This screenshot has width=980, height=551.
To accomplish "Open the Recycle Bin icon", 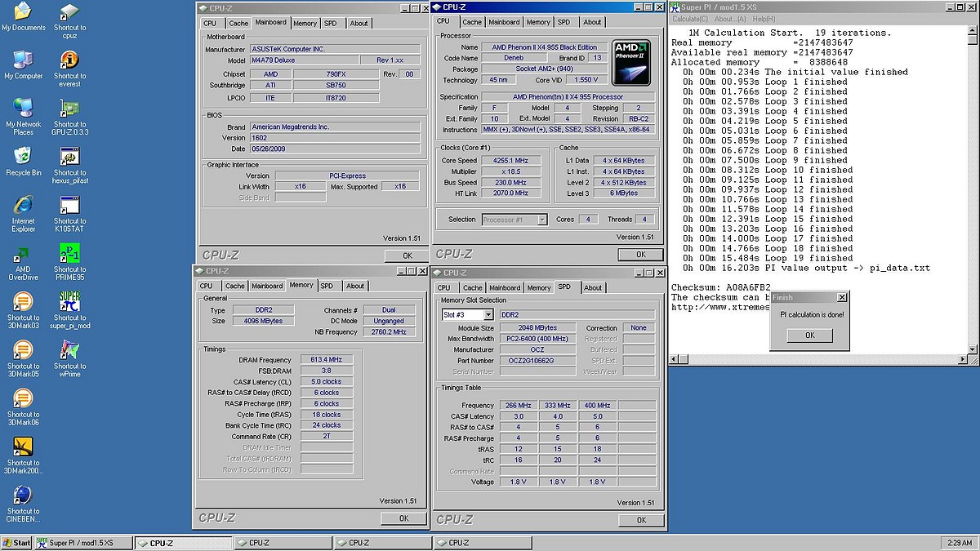I will (24, 158).
